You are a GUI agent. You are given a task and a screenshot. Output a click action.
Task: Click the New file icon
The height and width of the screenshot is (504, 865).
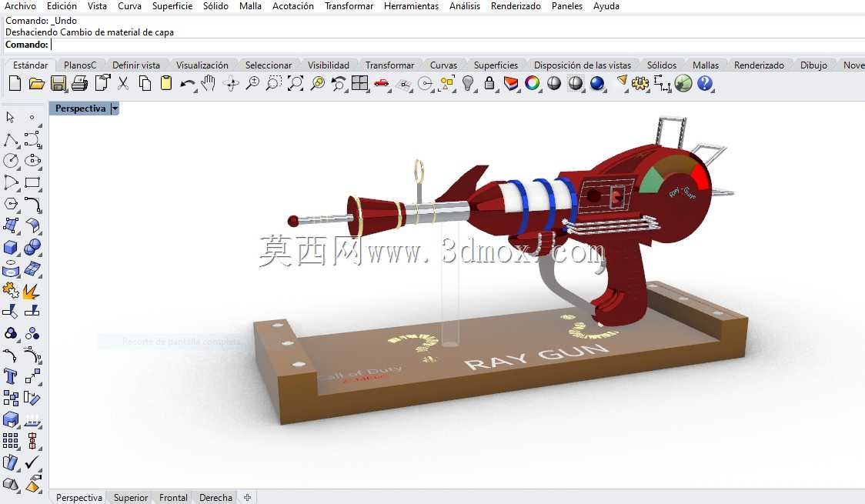coord(15,83)
